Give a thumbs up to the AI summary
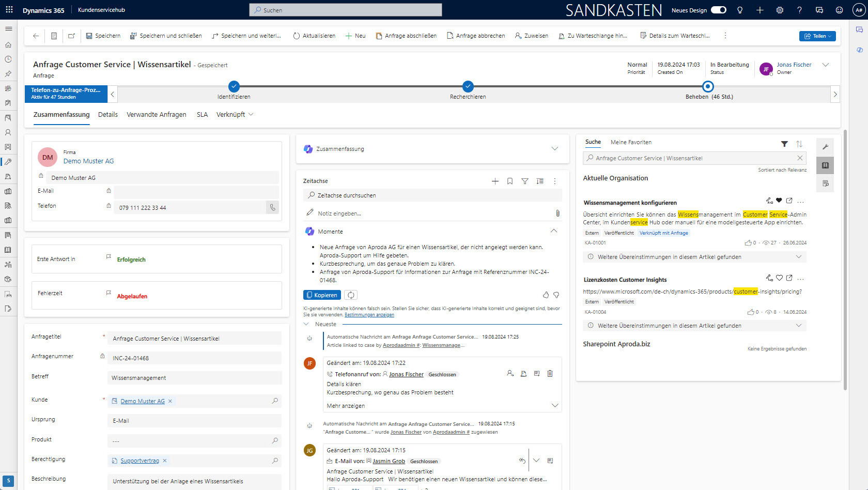Image resolution: width=868 pixels, height=490 pixels. click(546, 295)
